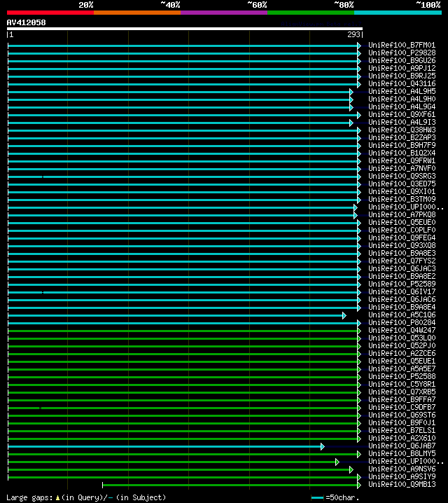Image resolution: width=448 pixels, height=503 pixels.
Task: Select the UniRef100_P80284 label
Action: (402, 322)
